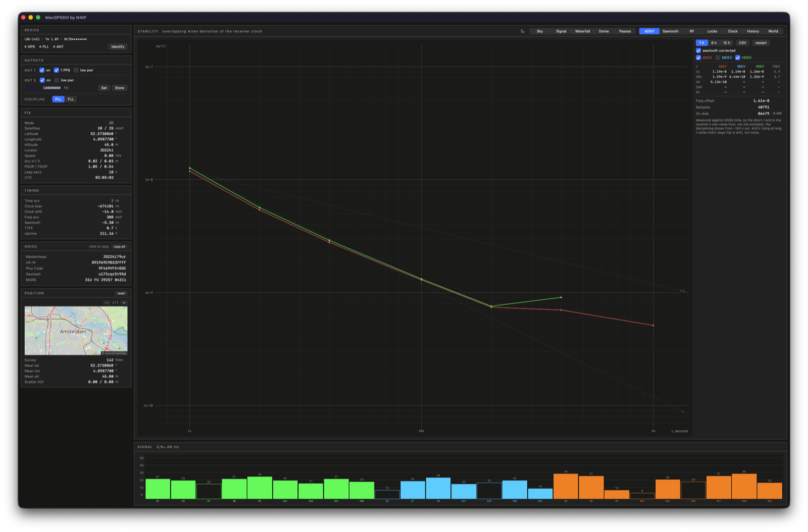Select the 12 h window
This screenshot has height=532, width=808.
point(726,43)
